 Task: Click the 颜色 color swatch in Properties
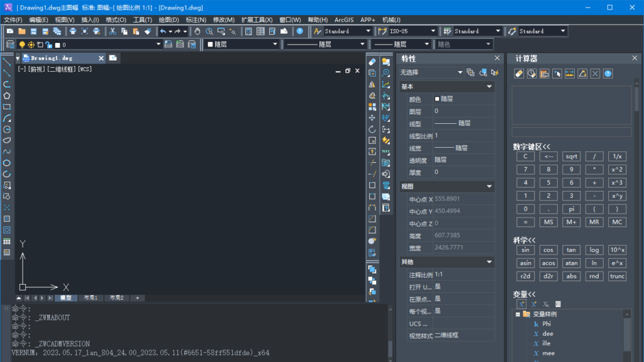[x=437, y=99]
